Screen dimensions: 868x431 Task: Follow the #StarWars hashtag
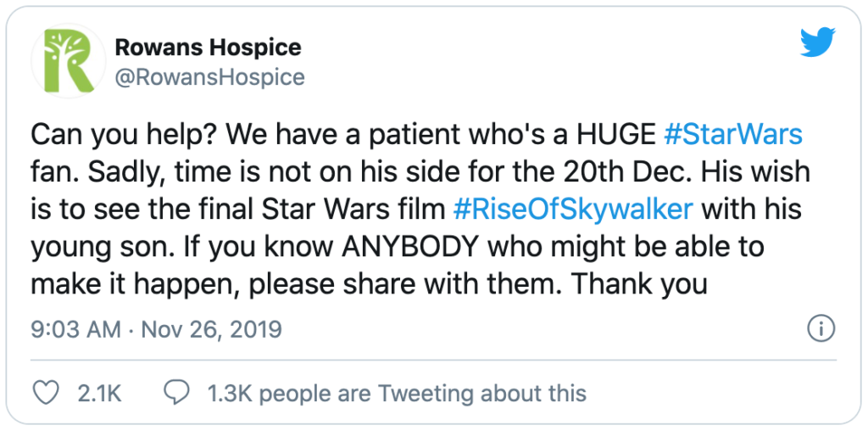point(732,136)
